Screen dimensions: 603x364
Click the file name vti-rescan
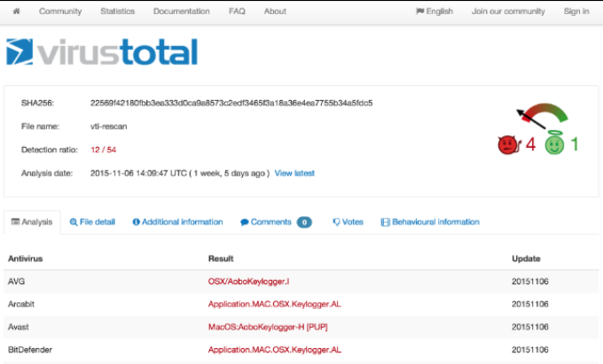pyautogui.click(x=109, y=127)
